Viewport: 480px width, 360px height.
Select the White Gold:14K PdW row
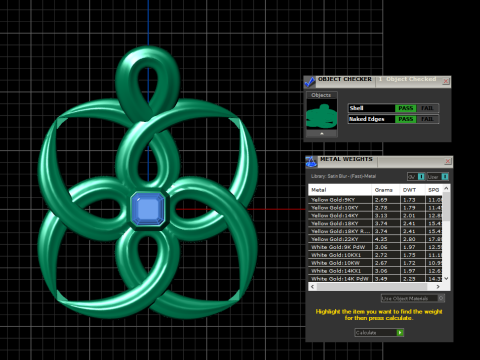375,279
